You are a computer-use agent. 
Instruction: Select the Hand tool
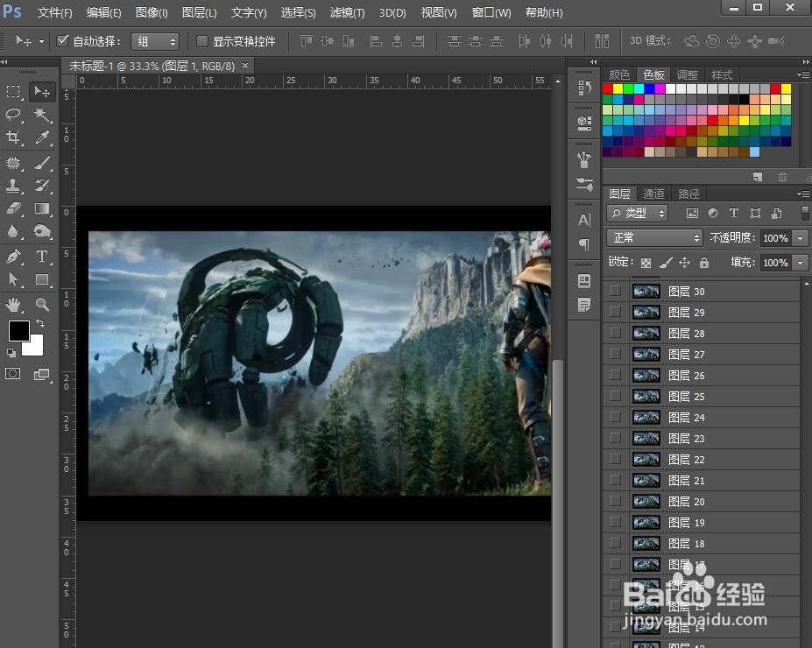click(x=13, y=305)
